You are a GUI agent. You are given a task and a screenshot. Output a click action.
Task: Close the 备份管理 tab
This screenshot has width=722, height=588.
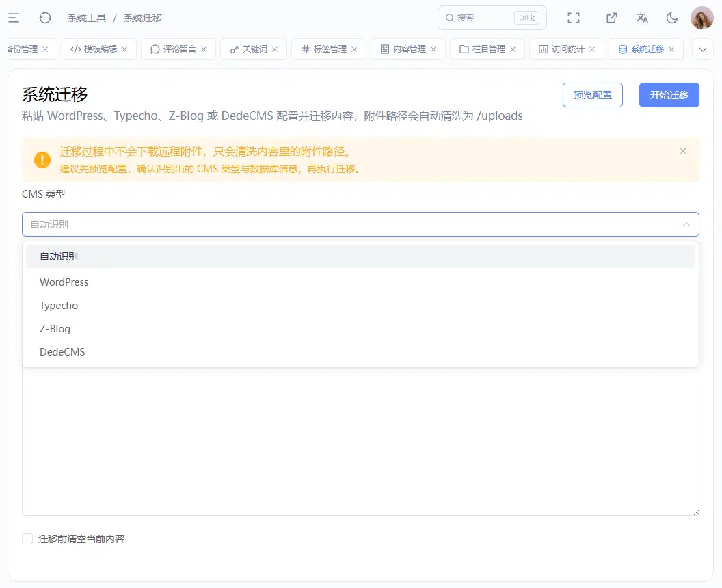[45, 49]
